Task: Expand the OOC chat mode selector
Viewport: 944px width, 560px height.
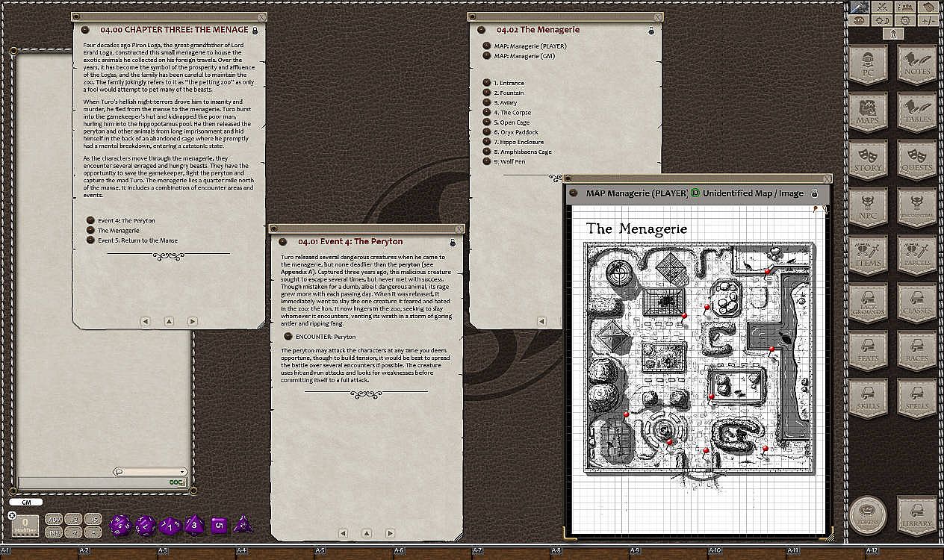Action: [x=176, y=483]
